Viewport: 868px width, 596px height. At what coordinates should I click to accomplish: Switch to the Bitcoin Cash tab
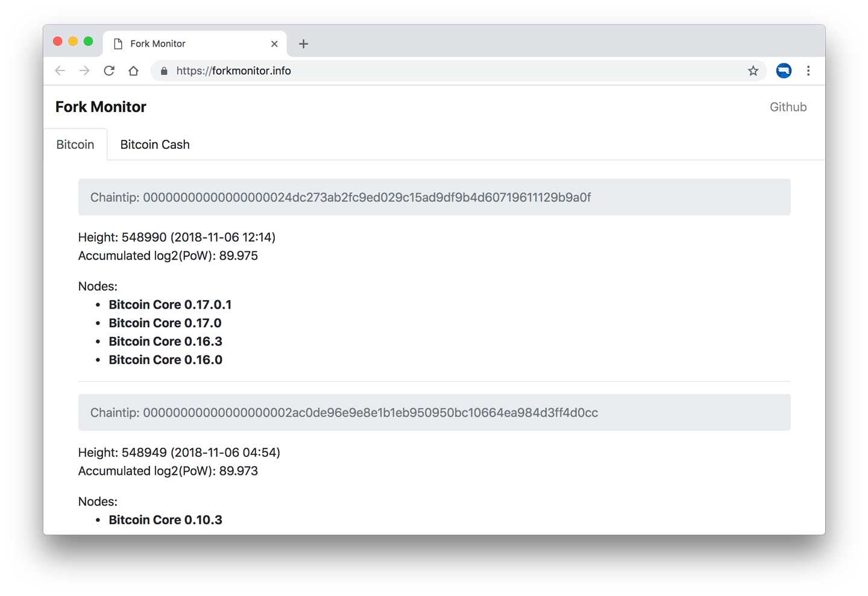(155, 145)
